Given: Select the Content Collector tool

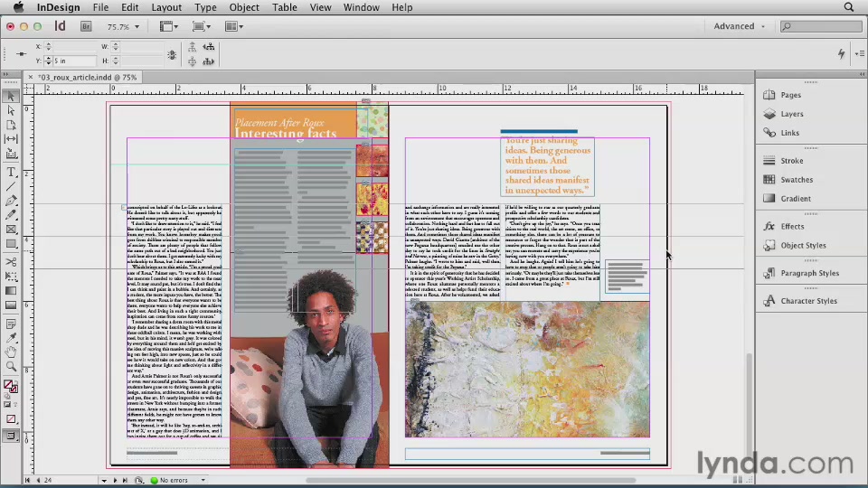Looking at the screenshot, I should (x=11, y=154).
